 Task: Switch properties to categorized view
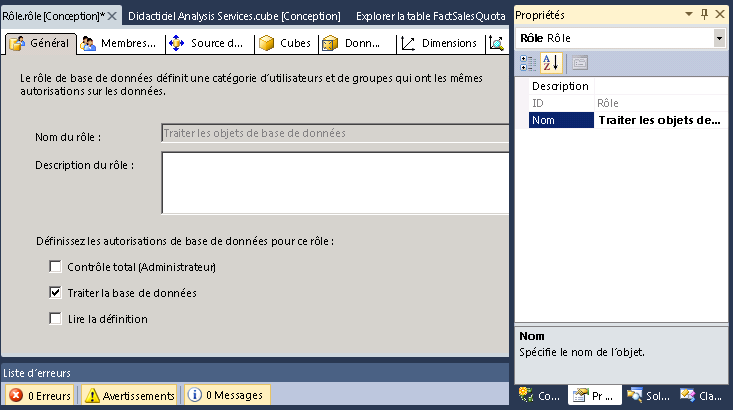point(530,63)
